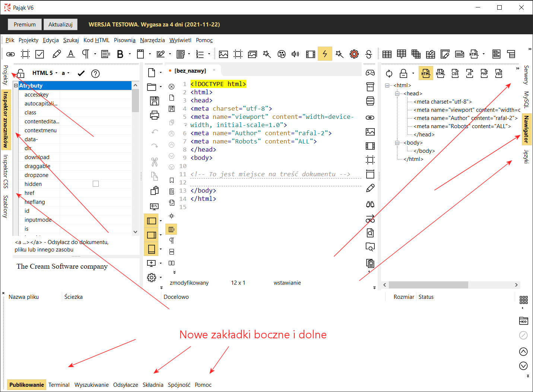The image size is (533, 392).
Task: Open the dropdown arrow beside the new file icon
Action: (x=161, y=73)
